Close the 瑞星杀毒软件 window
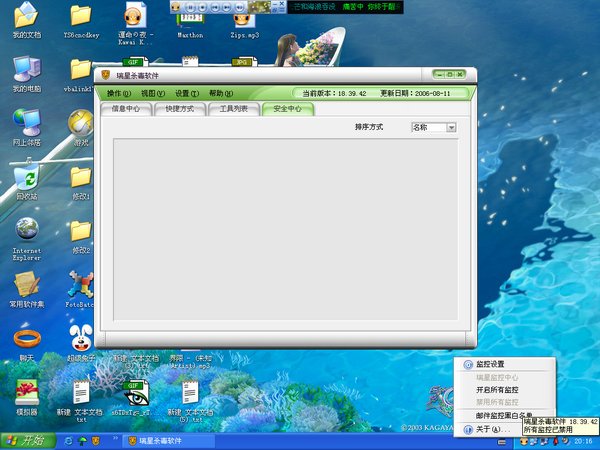 460,74
